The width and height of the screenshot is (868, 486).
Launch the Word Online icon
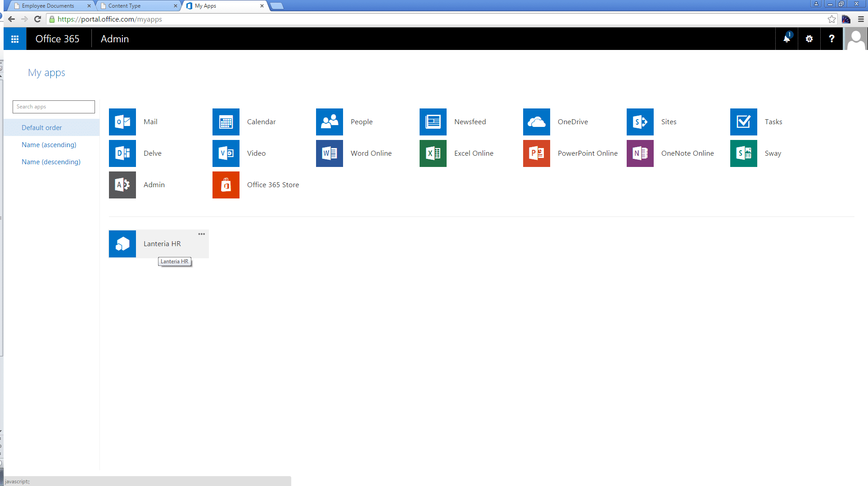click(330, 153)
